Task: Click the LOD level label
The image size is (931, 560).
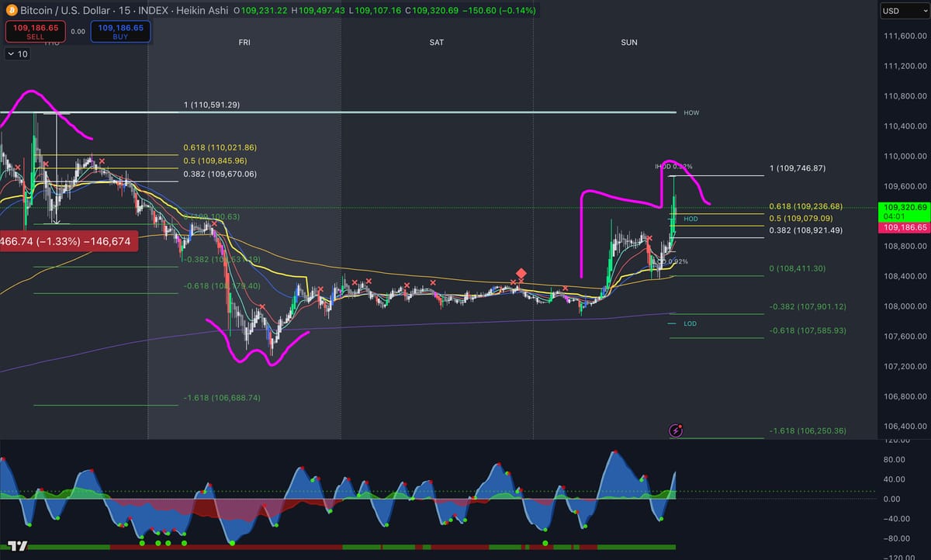Action: tap(690, 323)
